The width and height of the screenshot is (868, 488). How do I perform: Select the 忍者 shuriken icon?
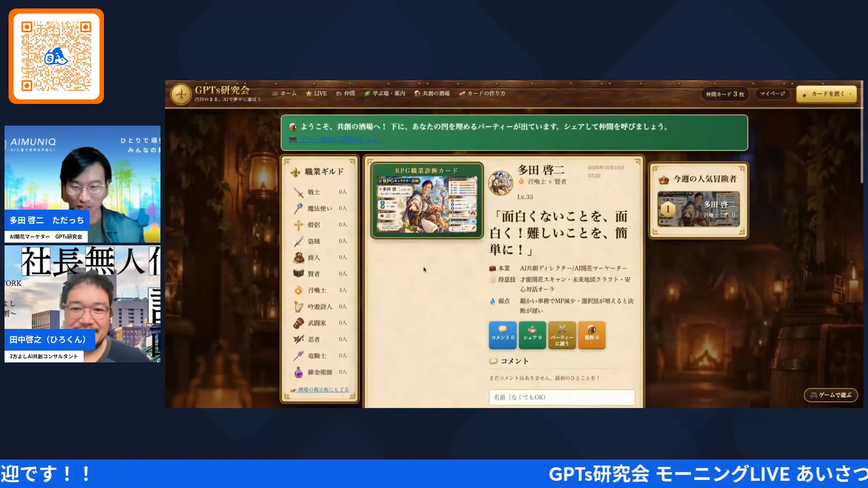click(x=298, y=339)
